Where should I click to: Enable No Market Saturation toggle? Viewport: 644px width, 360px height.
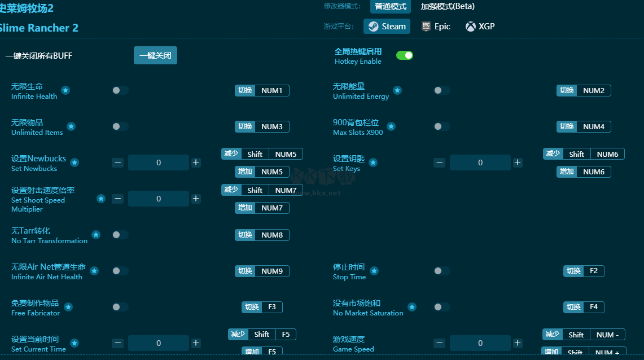tap(441, 307)
